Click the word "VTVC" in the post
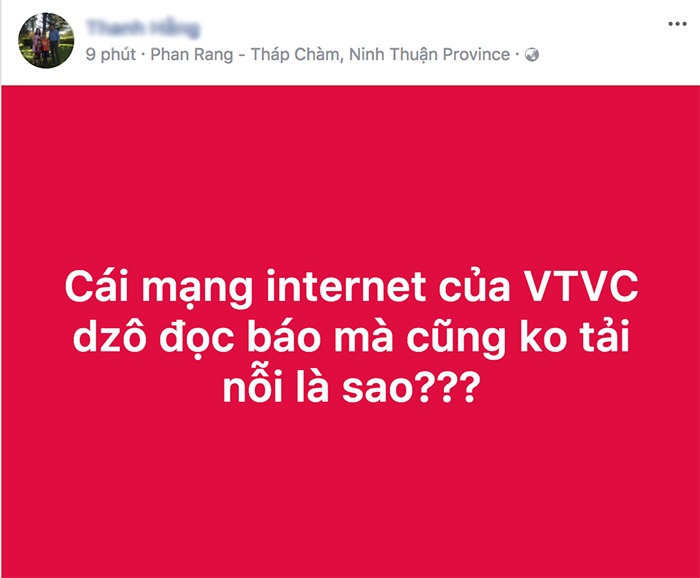The height and width of the screenshot is (578, 700). (581, 287)
